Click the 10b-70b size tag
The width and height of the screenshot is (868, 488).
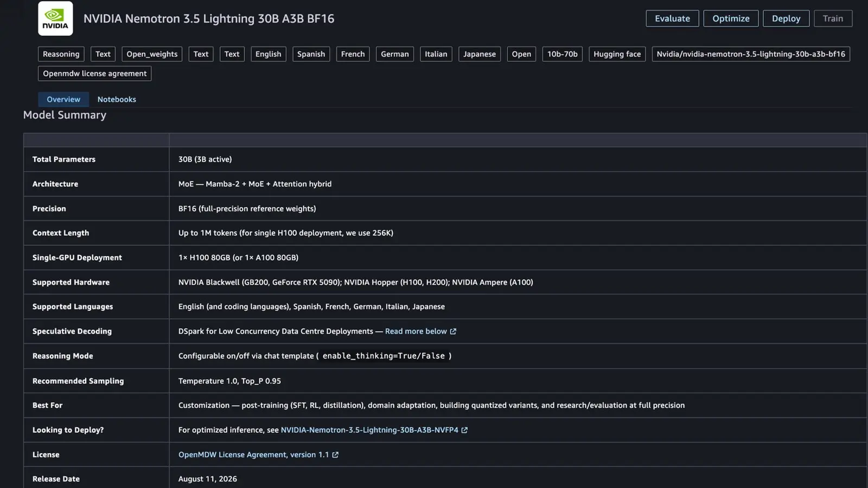[x=563, y=54]
